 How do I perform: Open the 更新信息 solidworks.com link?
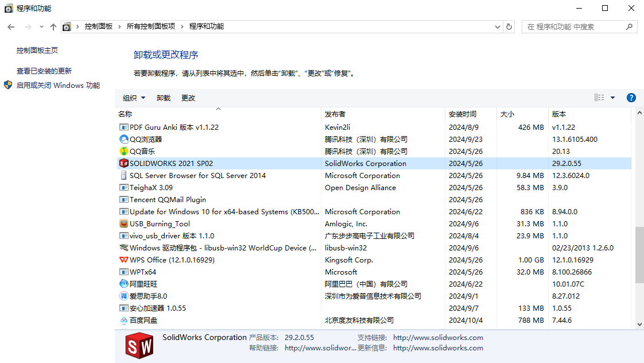tap(438, 348)
